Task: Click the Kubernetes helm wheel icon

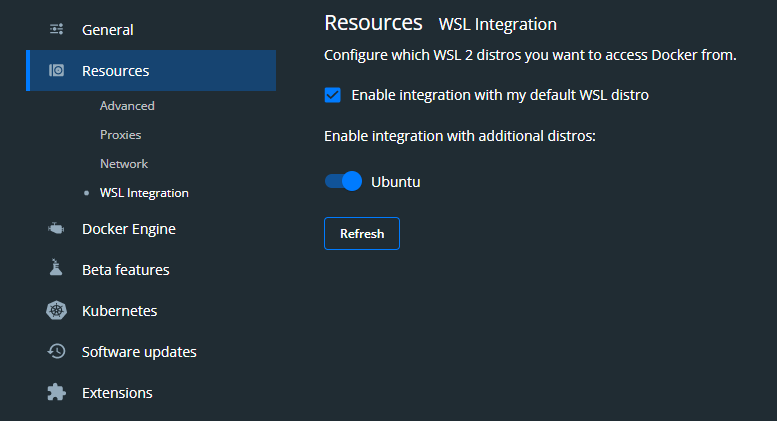Action: click(56, 311)
